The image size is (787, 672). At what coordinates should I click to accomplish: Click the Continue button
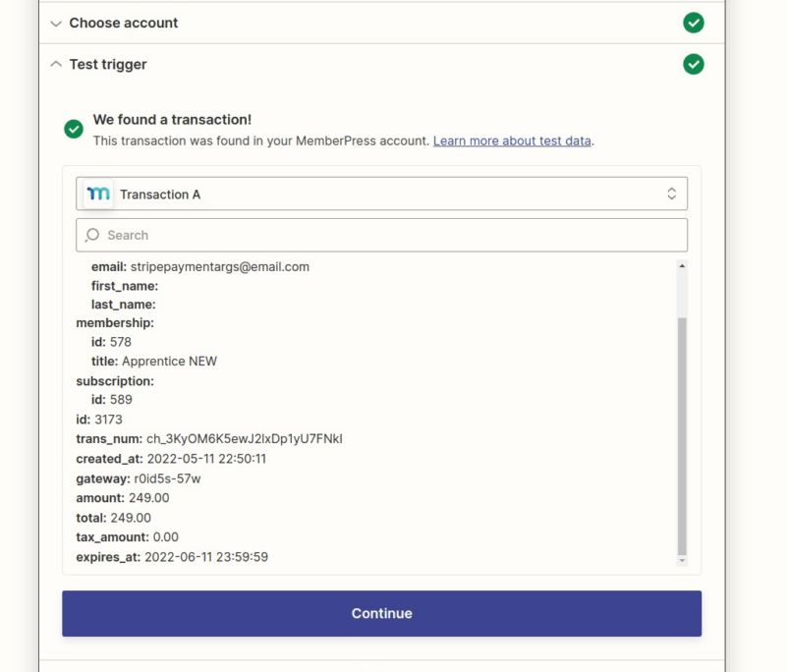tap(381, 613)
